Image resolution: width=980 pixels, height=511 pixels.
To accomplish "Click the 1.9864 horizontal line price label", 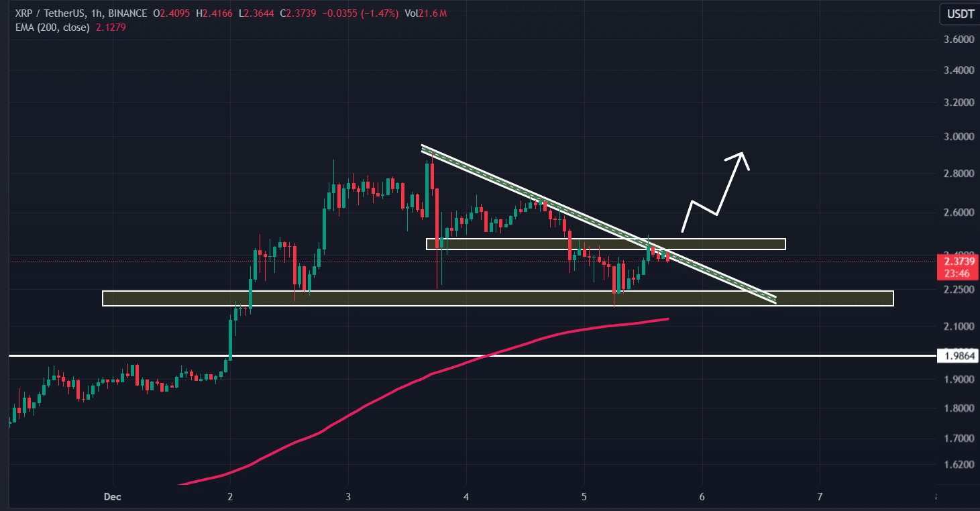I will pyautogui.click(x=958, y=355).
